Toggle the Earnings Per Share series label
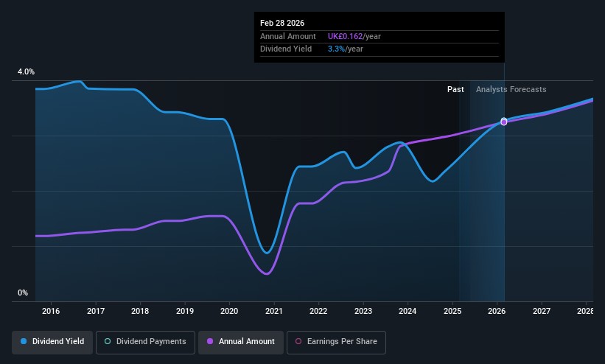The height and width of the screenshot is (364, 605). pyautogui.click(x=342, y=342)
